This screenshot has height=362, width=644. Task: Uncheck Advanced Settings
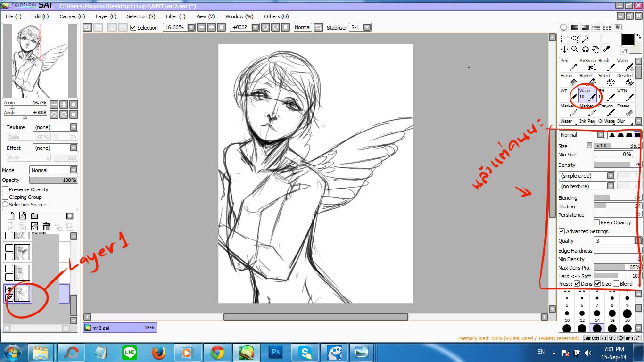click(561, 231)
